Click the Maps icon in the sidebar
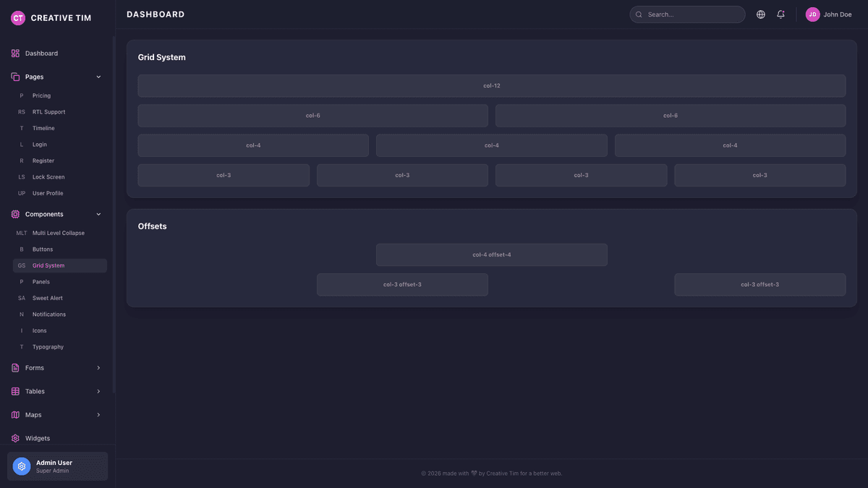 14,414
